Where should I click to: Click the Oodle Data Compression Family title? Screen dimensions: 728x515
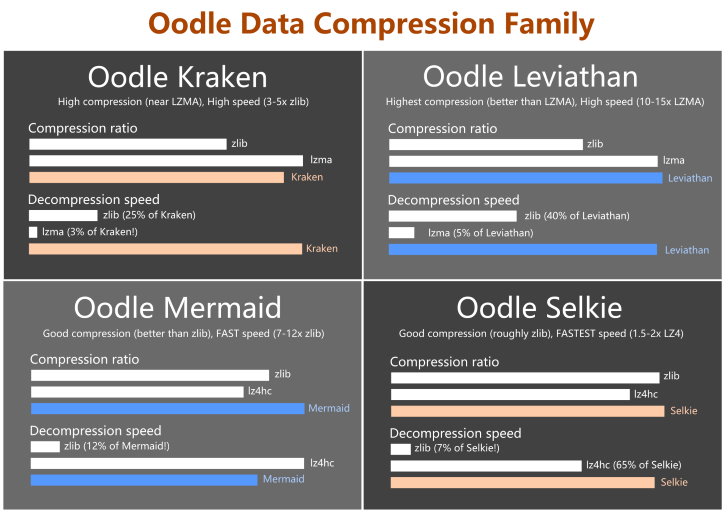tap(371, 24)
